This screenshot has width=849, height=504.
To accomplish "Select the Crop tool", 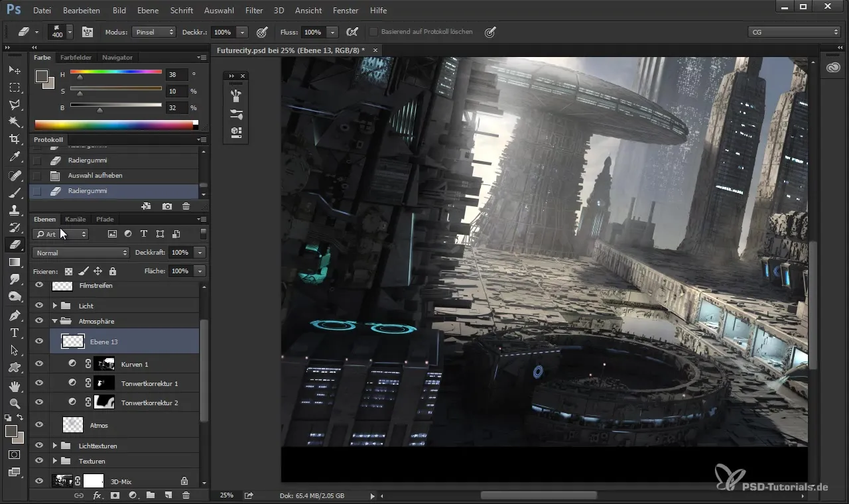I will [x=15, y=139].
